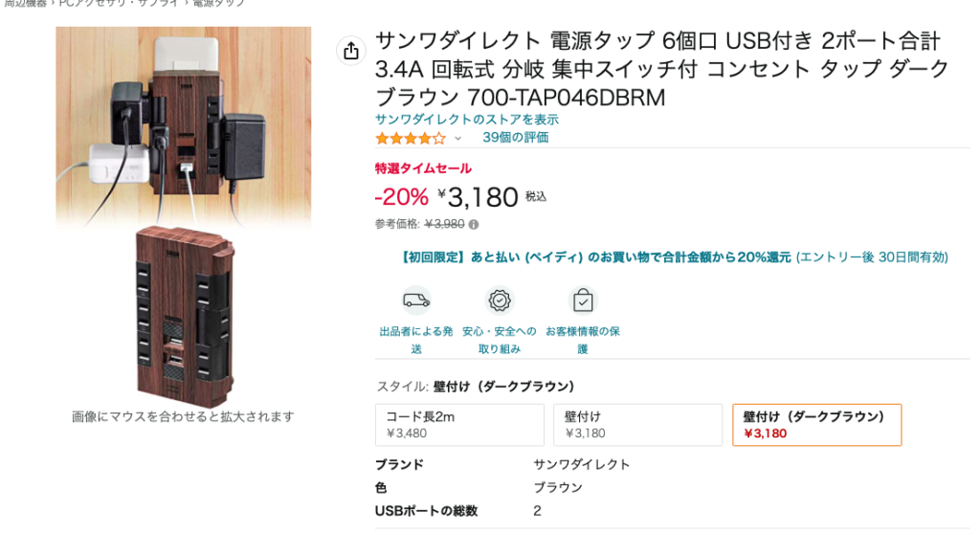Select the コード長2m style option
This screenshot has height=535, width=980.
[x=459, y=425]
